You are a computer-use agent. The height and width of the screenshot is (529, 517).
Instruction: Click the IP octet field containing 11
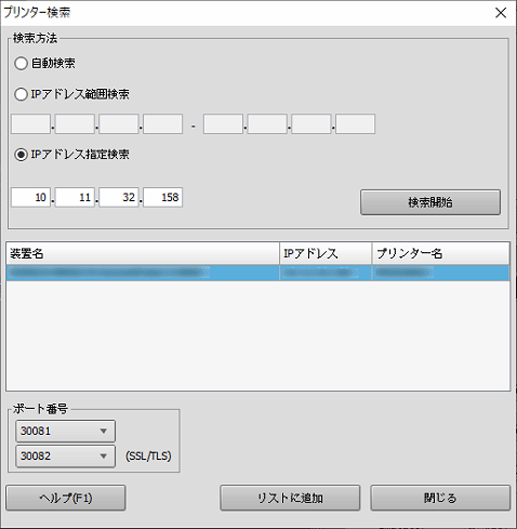pos(75,197)
